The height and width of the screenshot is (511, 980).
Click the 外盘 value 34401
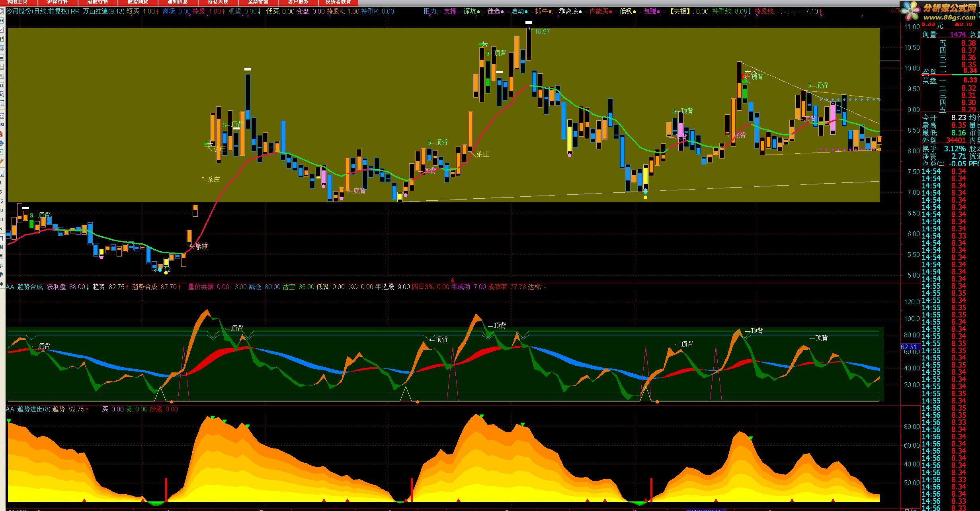tap(956, 140)
